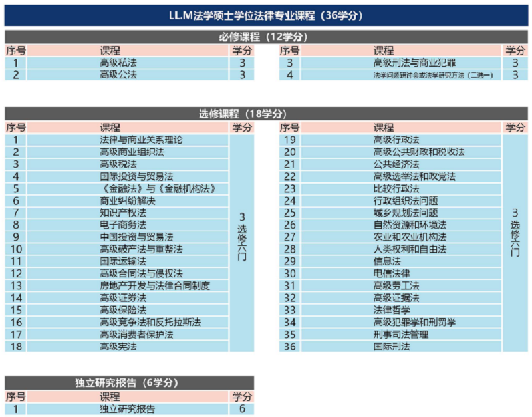The width and height of the screenshot is (532, 417).
Task: Click the LL.M法学硕士学位法律专业课程 title bar
Action: coord(266,15)
